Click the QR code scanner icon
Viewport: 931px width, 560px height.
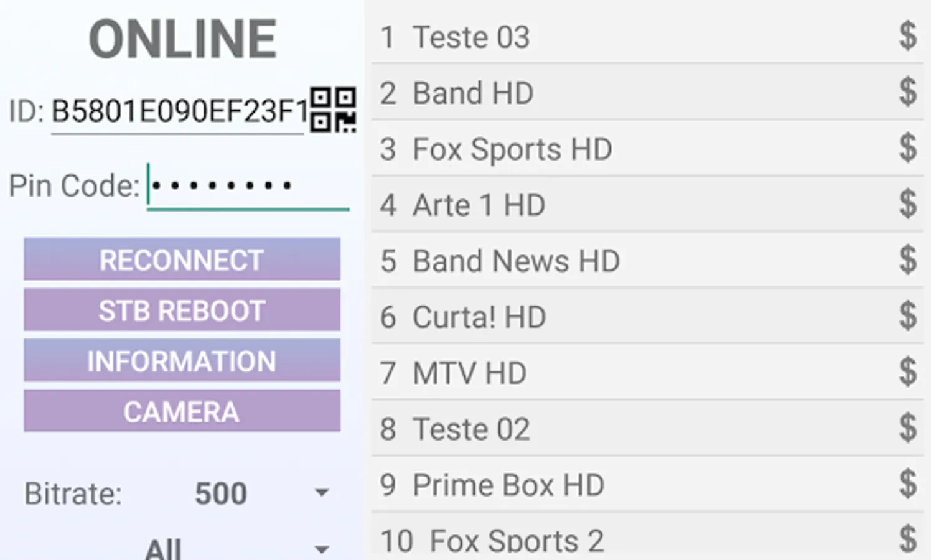[x=333, y=110]
